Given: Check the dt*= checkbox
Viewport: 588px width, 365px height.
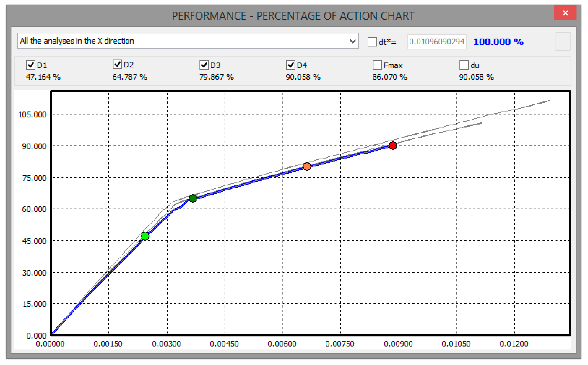Looking at the screenshot, I should pyautogui.click(x=372, y=42).
